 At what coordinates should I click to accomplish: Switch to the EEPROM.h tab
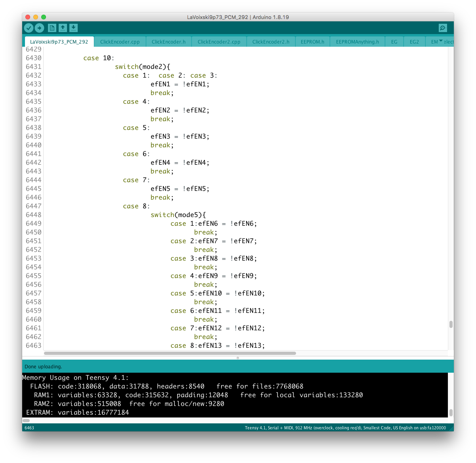[312, 42]
